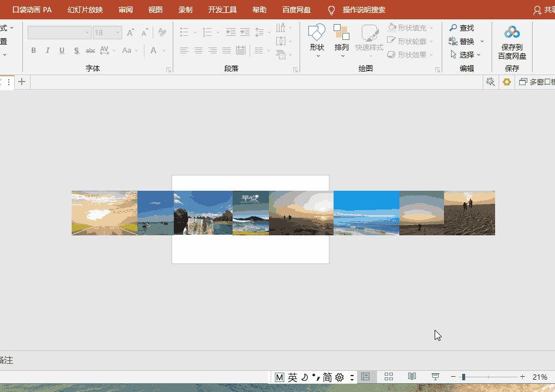Open the line spacing options
Screen dimensions: 555x392
click(x=263, y=32)
